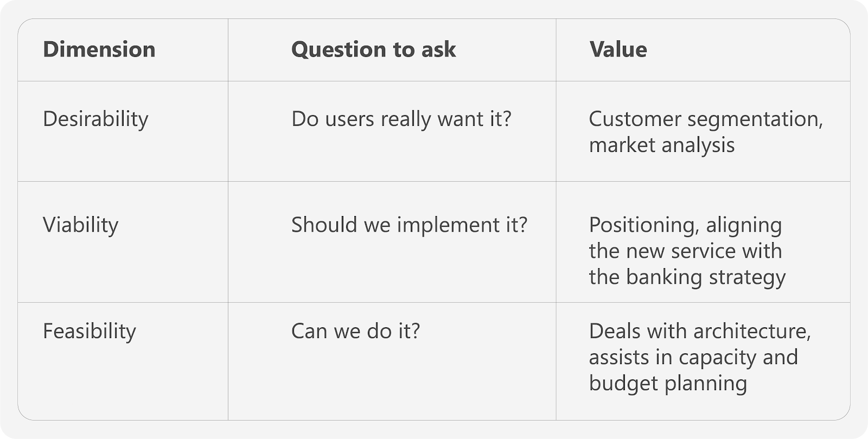Click 'the new service with' text line

(x=686, y=251)
